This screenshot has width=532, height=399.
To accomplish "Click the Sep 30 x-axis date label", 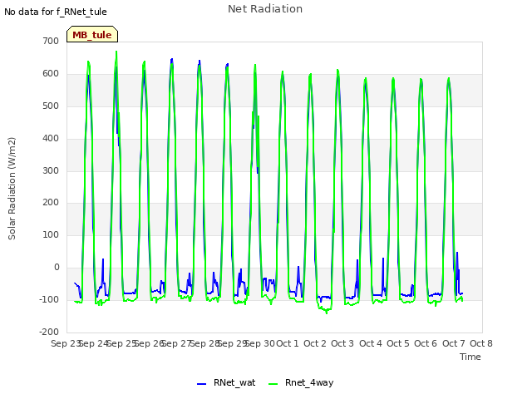I will click(x=260, y=343).
